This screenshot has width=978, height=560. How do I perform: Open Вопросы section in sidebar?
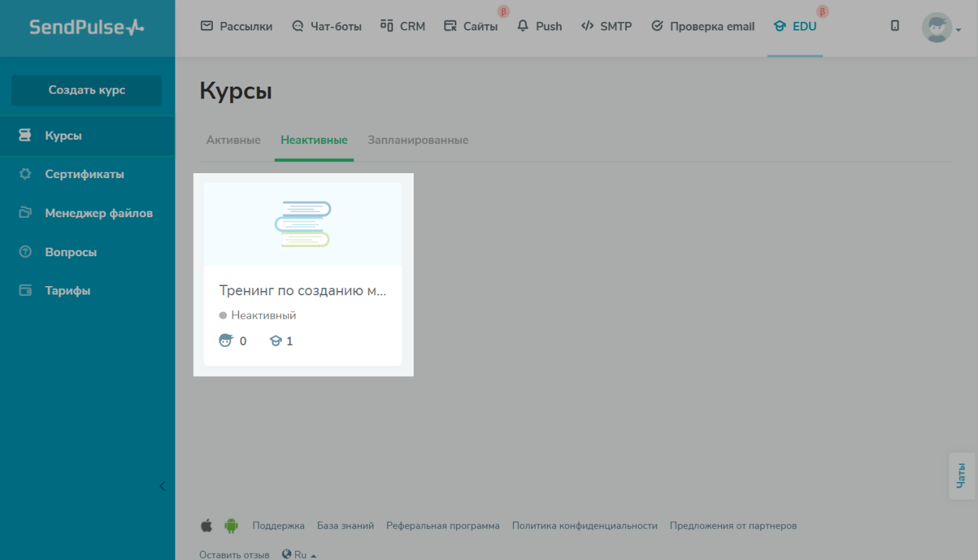click(x=70, y=252)
